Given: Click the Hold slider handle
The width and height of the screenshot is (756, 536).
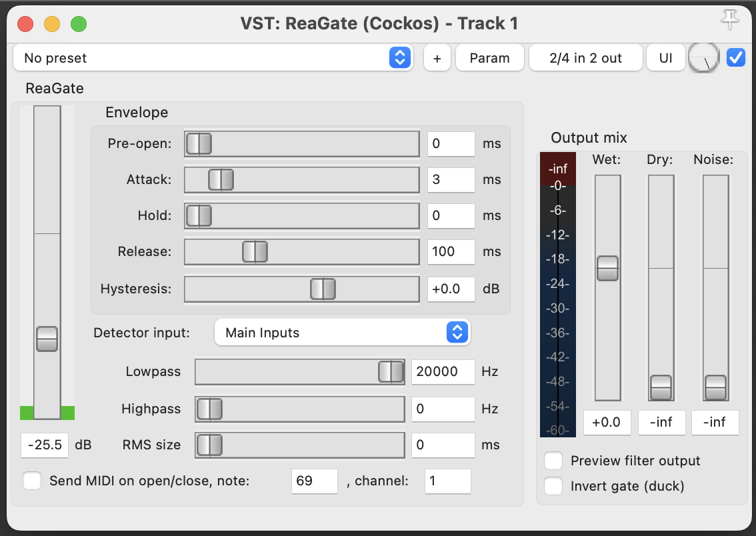Looking at the screenshot, I should pos(199,215).
